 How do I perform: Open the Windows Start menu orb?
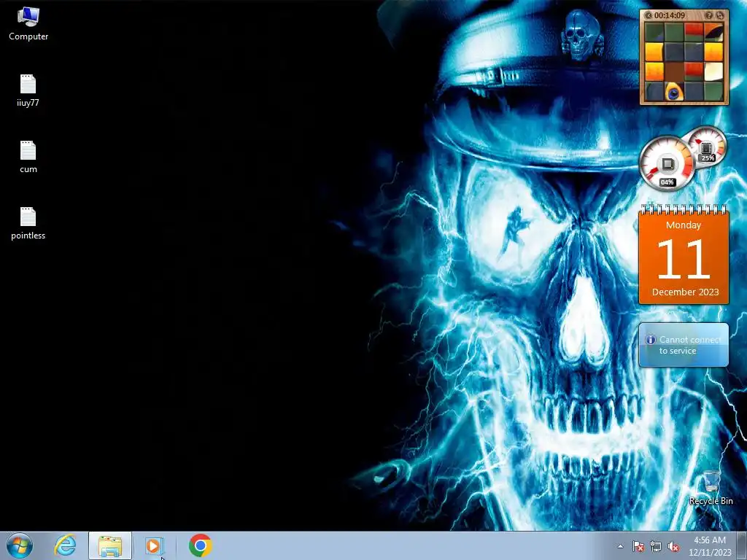pyautogui.click(x=20, y=545)
